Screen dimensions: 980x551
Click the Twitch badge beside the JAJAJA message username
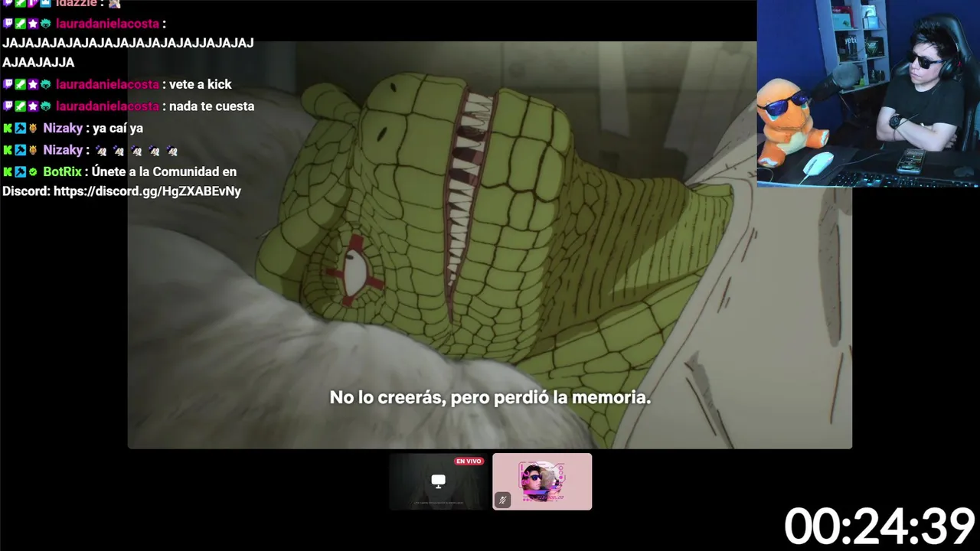point(8,24)
